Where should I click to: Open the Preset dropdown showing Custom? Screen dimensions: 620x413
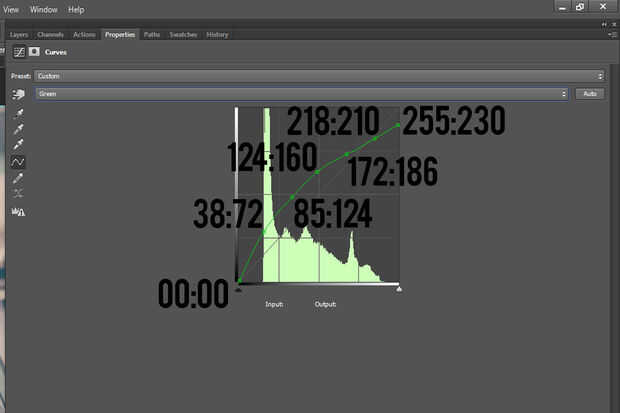pos(319,76)
